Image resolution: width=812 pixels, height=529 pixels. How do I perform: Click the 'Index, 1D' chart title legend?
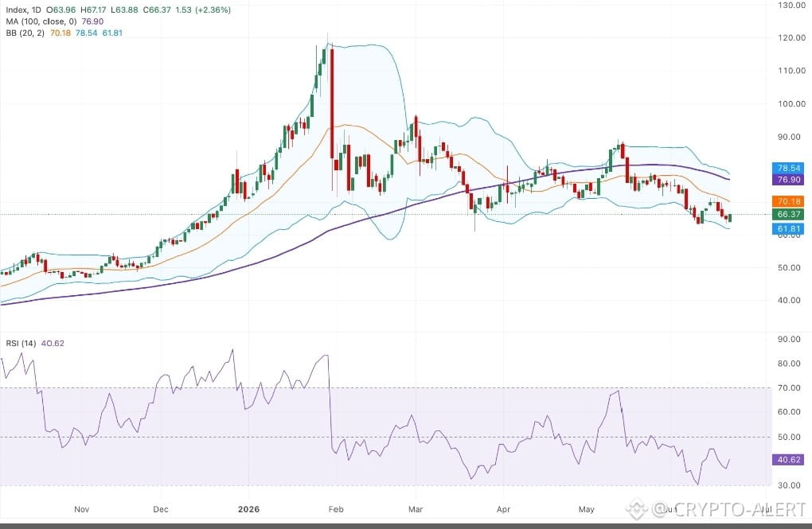(x=23, y=10)
